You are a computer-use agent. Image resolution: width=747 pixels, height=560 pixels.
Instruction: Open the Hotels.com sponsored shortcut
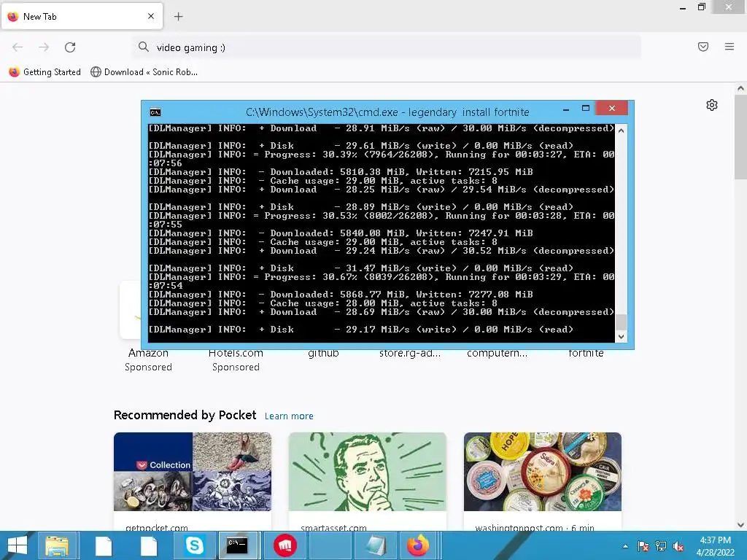[236, 353]
